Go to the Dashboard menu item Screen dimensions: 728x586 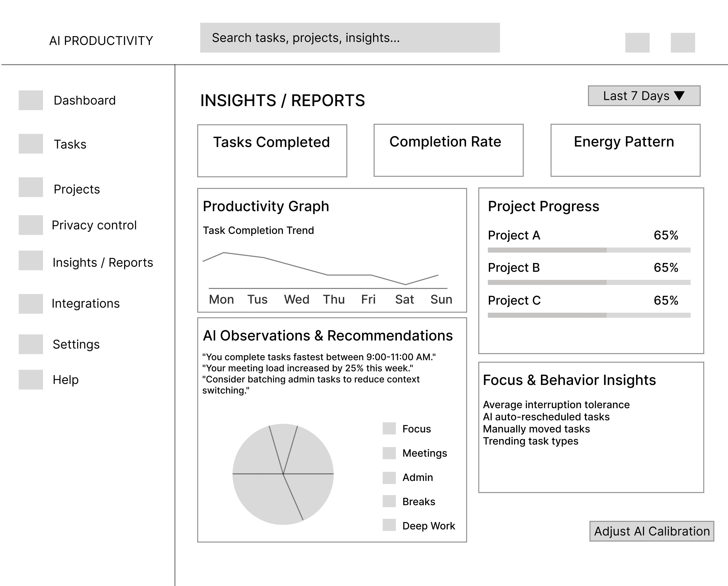84,101
